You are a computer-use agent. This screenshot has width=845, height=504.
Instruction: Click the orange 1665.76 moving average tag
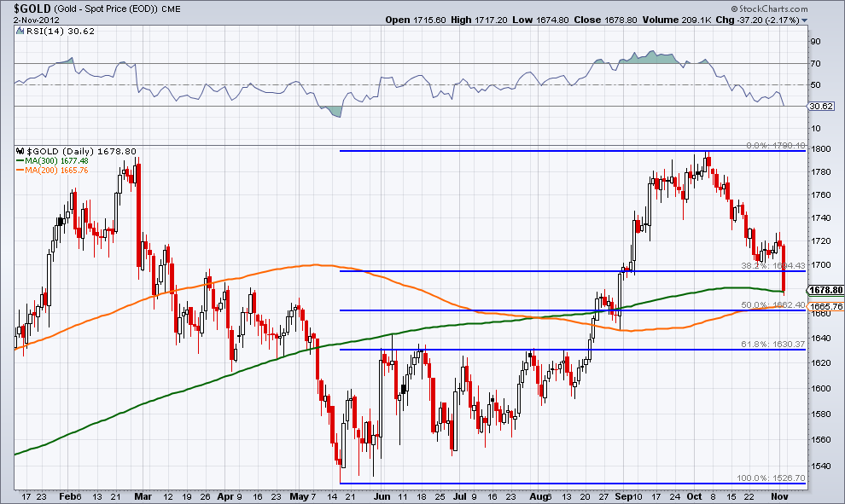pyautogui.click(x=825, y=306)
